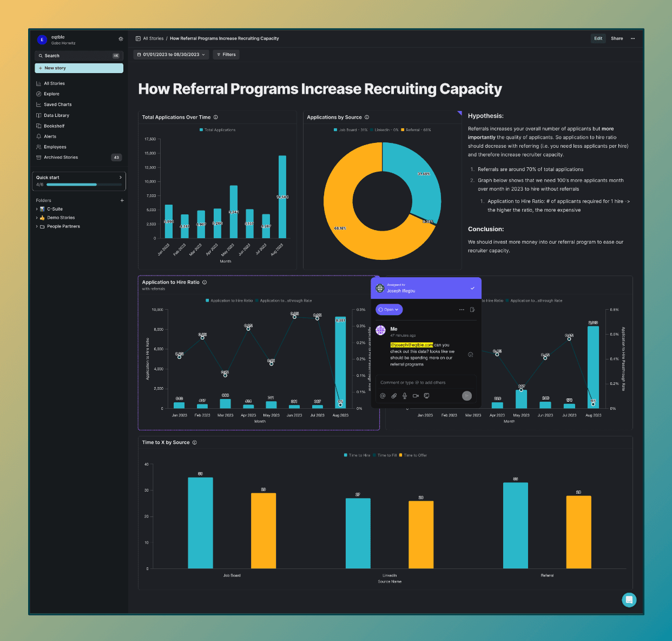This screenshot has width=672, height=641.
Task: Click the New story button
Action: (x=79, y=68)
